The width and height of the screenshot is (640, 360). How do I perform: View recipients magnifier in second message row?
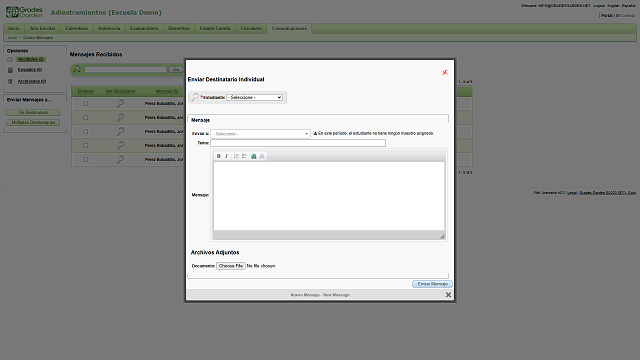tap(120, 118)
